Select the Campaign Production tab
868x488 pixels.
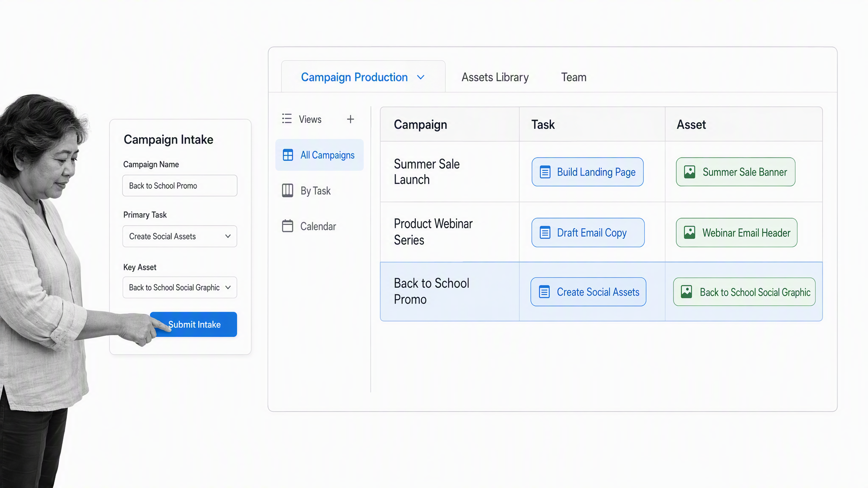click(363, 77)
